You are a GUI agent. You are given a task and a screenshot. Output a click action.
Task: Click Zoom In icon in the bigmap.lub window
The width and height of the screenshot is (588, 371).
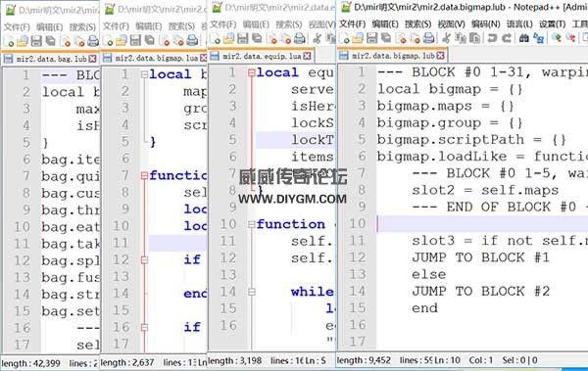pyautogui.click(x=557, y=38)
